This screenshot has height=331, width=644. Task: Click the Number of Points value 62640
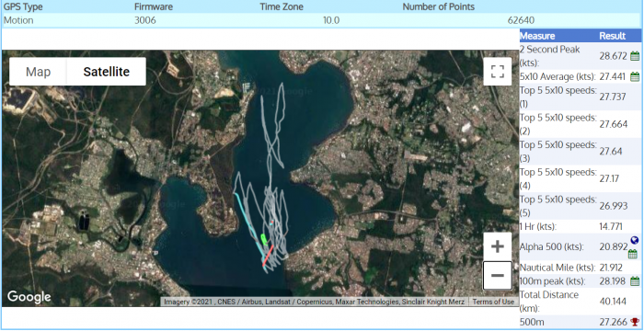[x=521, y=20]
